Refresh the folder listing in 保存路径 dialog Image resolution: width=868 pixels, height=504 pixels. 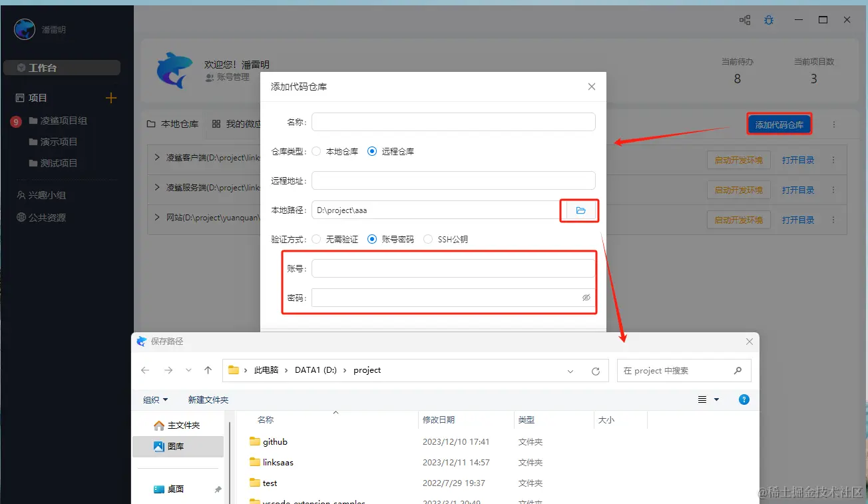[596, 371]
